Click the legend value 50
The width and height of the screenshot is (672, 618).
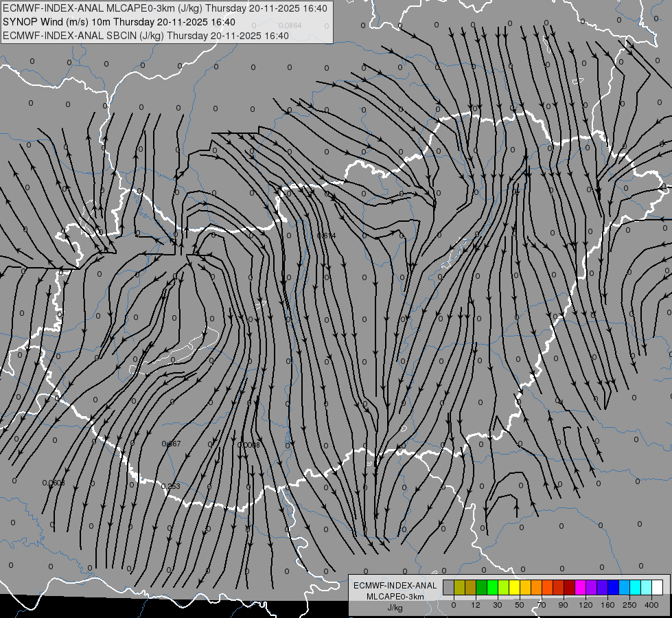coord(520,605)
